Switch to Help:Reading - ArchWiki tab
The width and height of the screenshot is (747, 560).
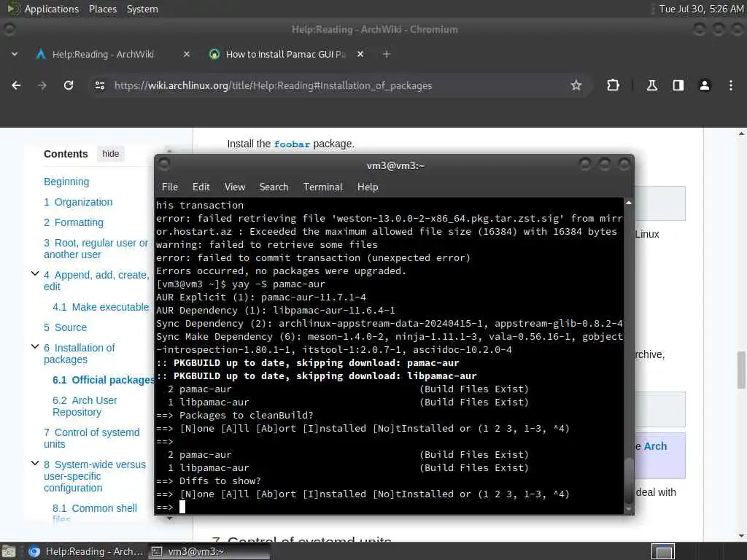point(103,54)
